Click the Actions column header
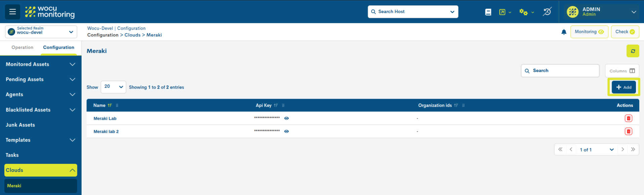 [x=625, y=105]
